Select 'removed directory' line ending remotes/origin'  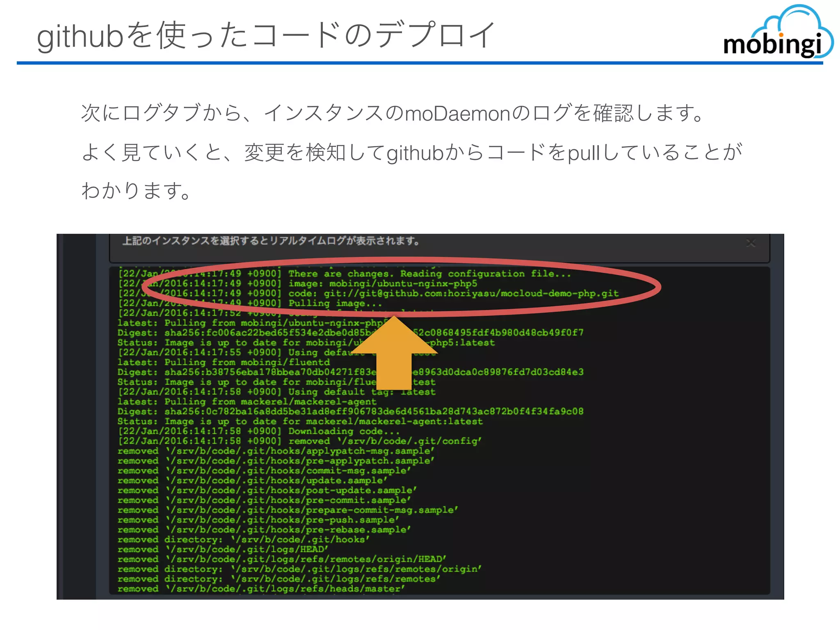(299, 569)
